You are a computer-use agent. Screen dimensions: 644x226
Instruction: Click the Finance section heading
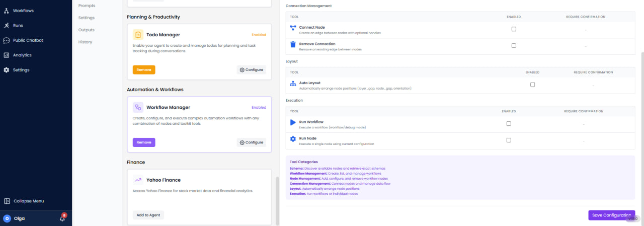pos(136,162)
